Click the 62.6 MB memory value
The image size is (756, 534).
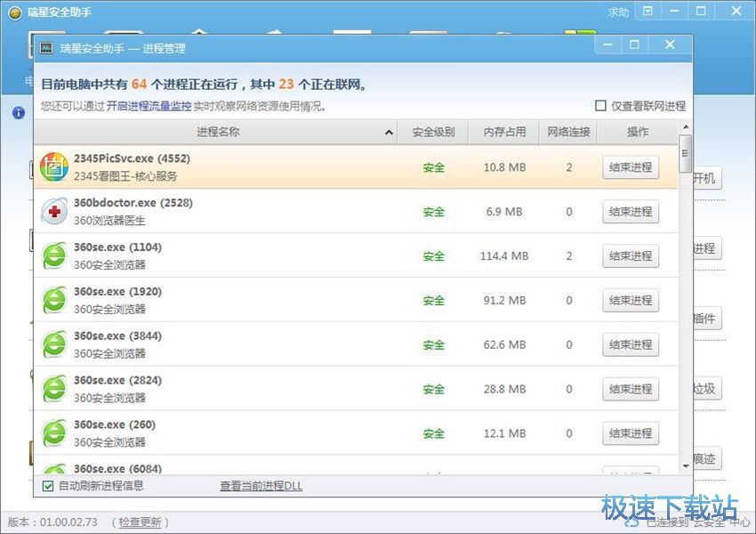(x=504, y=345)
